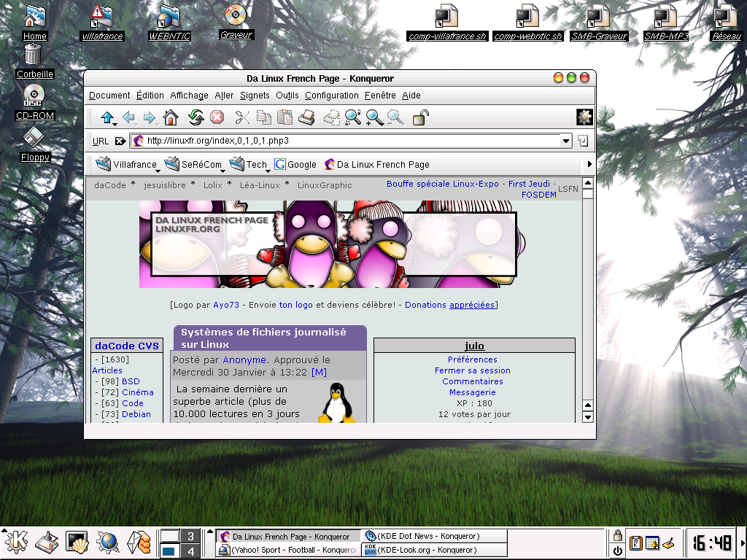Find text with the magnifier search icon
Screen dimensions: 747x560
point(353,117)
